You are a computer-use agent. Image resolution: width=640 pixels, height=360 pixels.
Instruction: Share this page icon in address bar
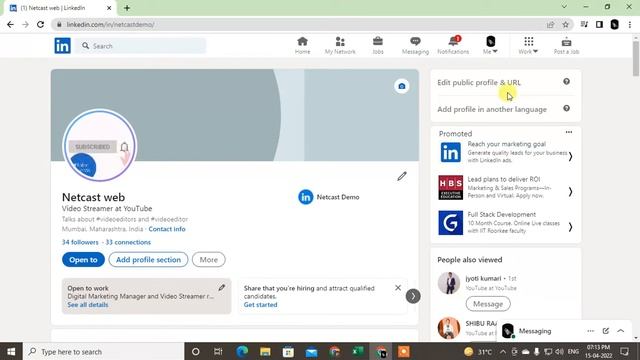(x=550, y=24)
